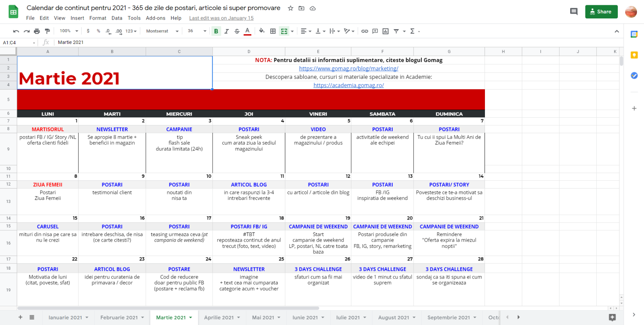
Task: Decrease decimal places icon
Action: [x=108, y=31]
